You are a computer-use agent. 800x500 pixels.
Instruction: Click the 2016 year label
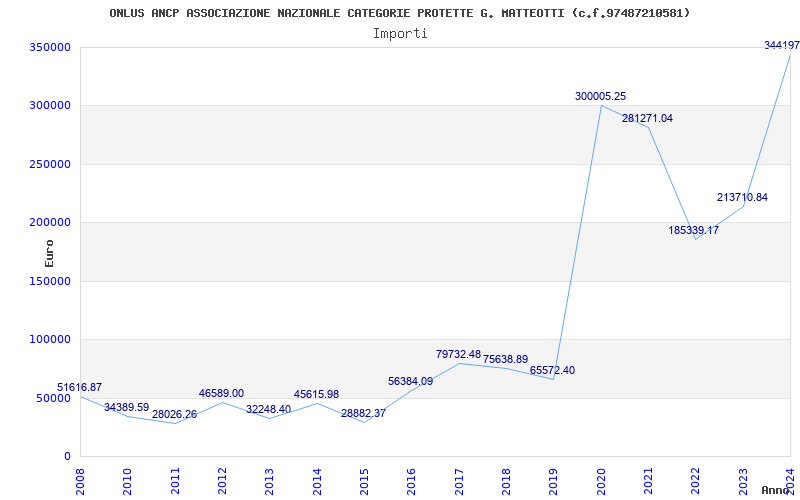[x=412, y=481]
